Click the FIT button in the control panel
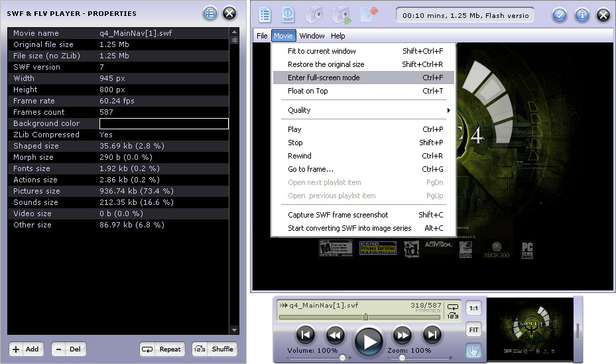 (x=473, y=330)
